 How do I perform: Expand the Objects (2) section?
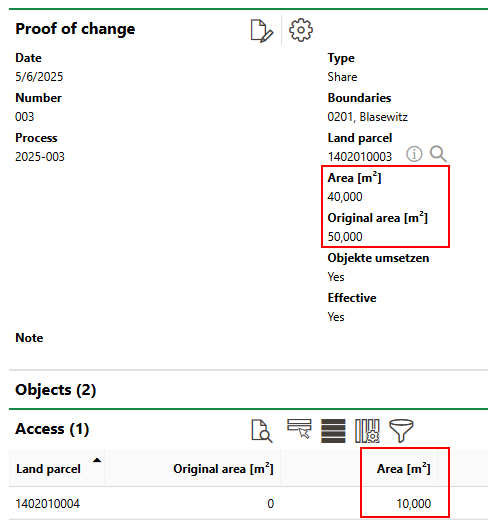56,390
